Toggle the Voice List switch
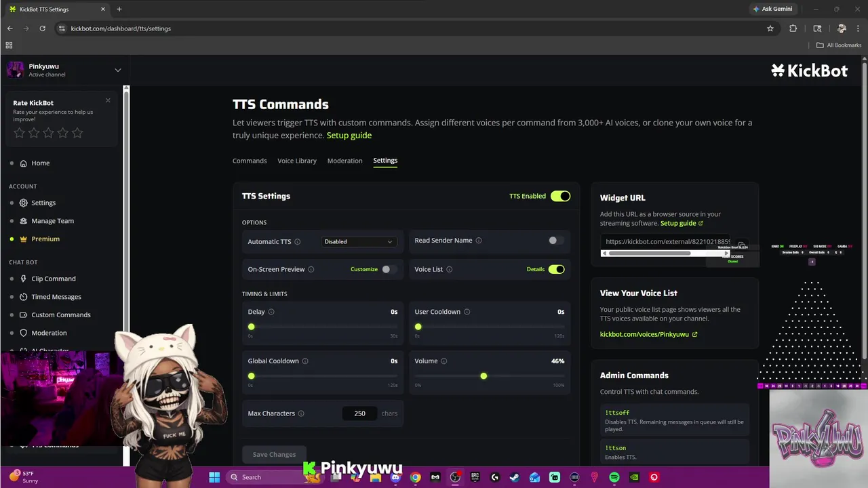The image size is (868, 488). click(x=556, y=270)
